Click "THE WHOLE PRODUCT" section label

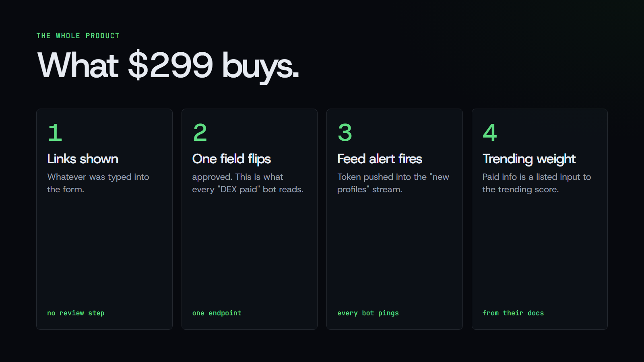[x=78, y=36]
